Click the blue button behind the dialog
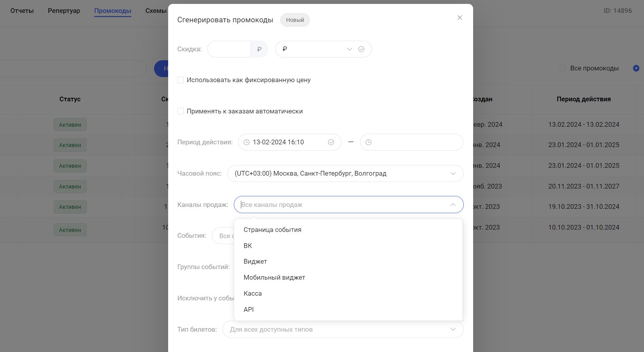The height and width of the screenshot is (352, 644). click(x=161, y=68)
